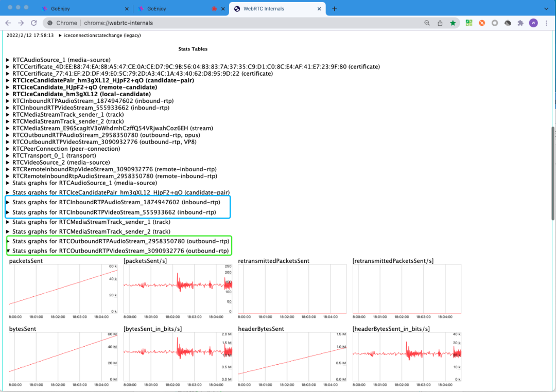Open a new tab with the plus button
The height and width of the screenshot is (392, 556).
coord(335,9)
